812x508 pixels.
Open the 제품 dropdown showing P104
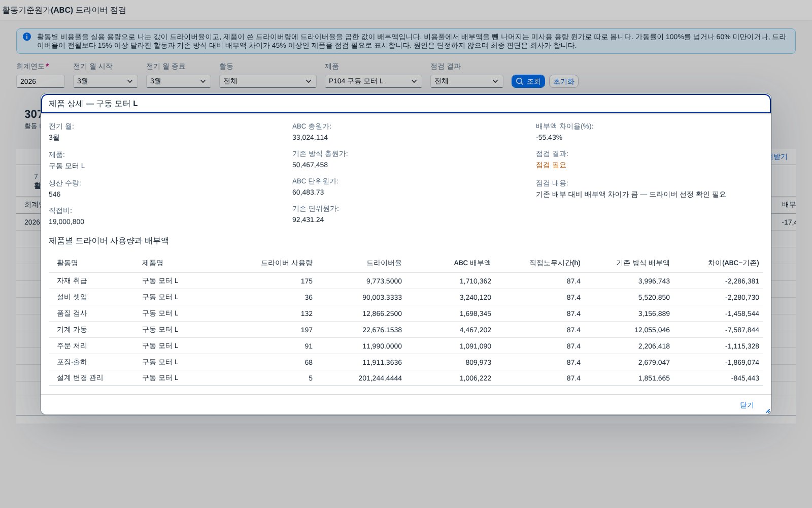373,81
